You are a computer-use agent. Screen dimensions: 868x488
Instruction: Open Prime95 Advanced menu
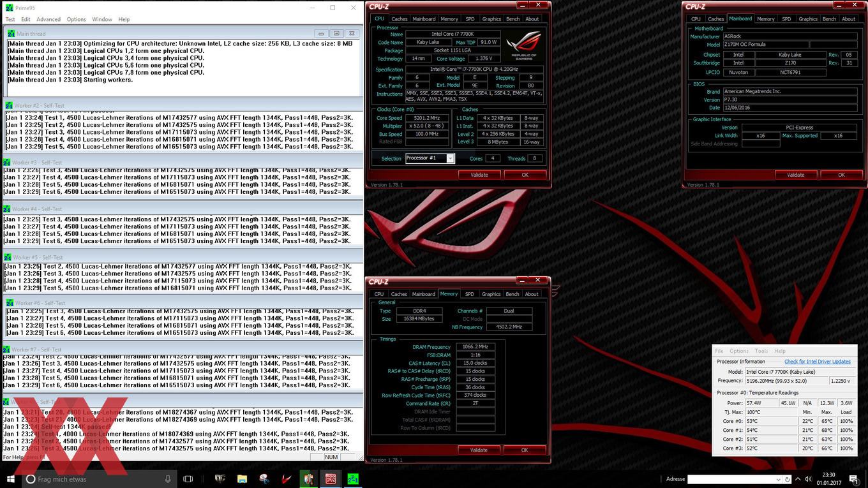click(49, 19)
